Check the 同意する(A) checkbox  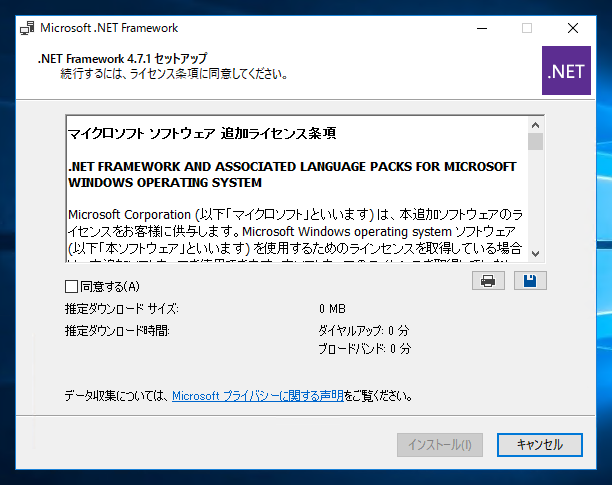point(71,286)
